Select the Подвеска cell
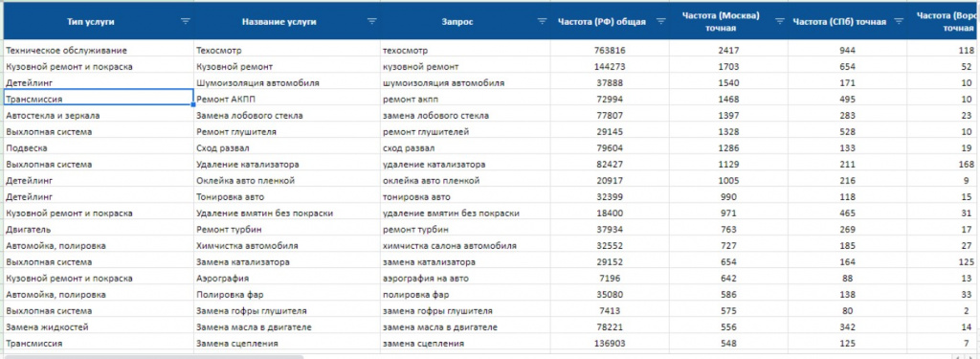Viewport: 980px width, 359px height. click(99, 147)
